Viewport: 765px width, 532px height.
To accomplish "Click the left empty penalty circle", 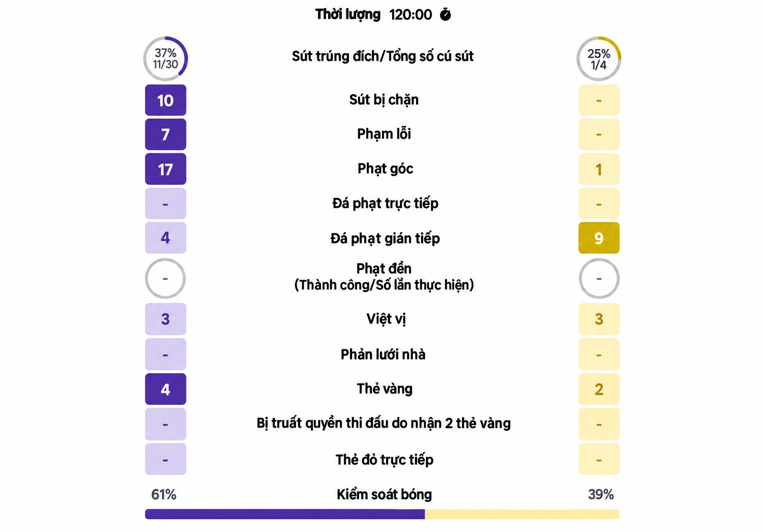I will 165,278.
